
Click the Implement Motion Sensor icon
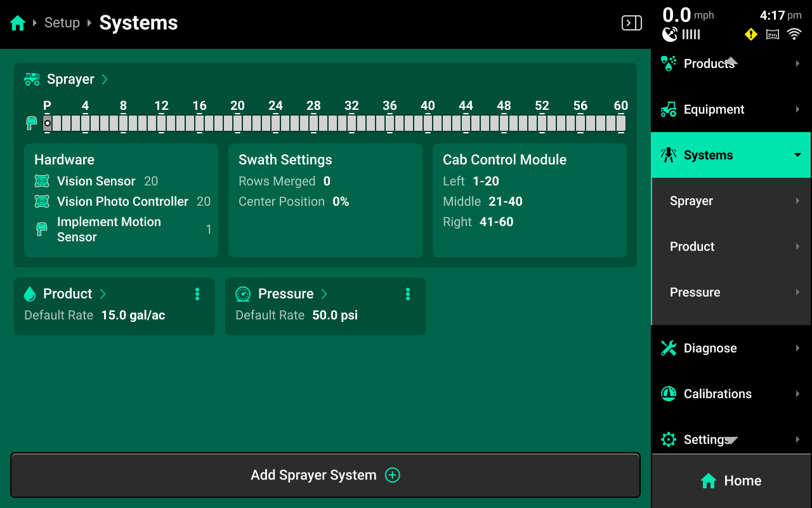click(x=42, y=229)
